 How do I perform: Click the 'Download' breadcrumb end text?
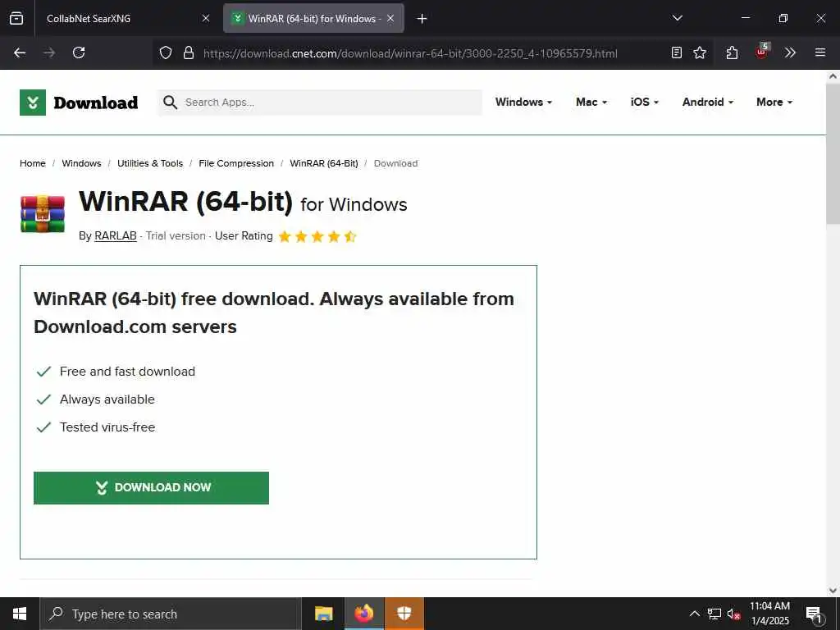pyautogui.click(x=396, y=163)
